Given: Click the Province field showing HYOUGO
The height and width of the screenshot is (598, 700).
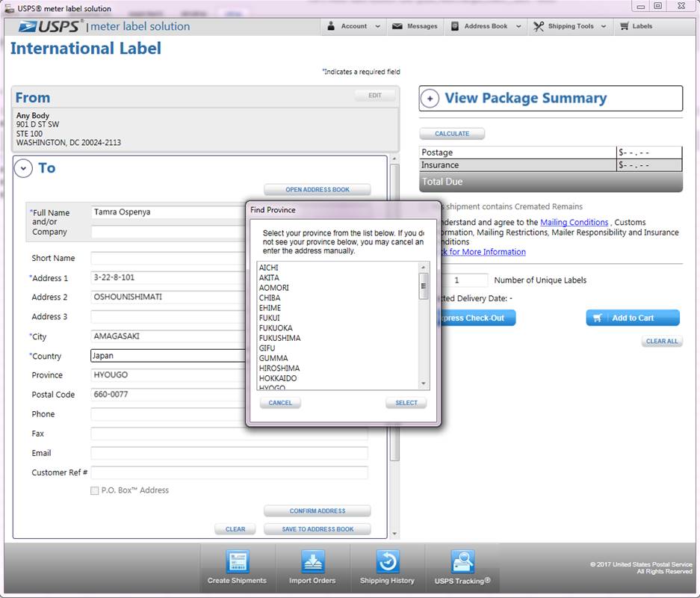Looking at the screenshot, I should point(168,374).
